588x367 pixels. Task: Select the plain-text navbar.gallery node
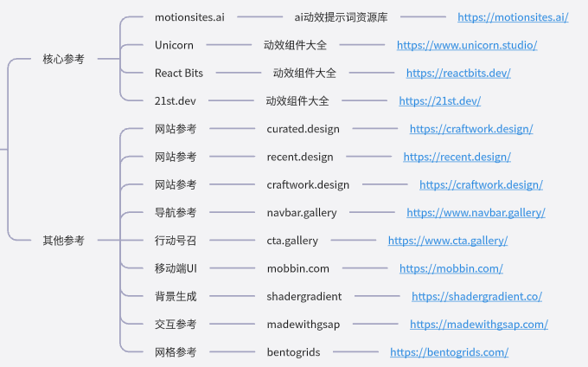click(302, 212)
